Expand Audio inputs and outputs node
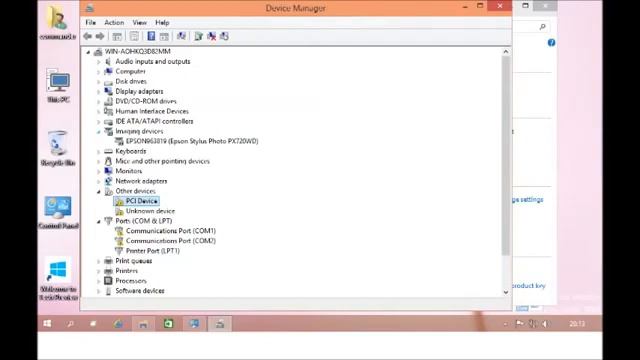The image size is (640, 360). point(98,62)
